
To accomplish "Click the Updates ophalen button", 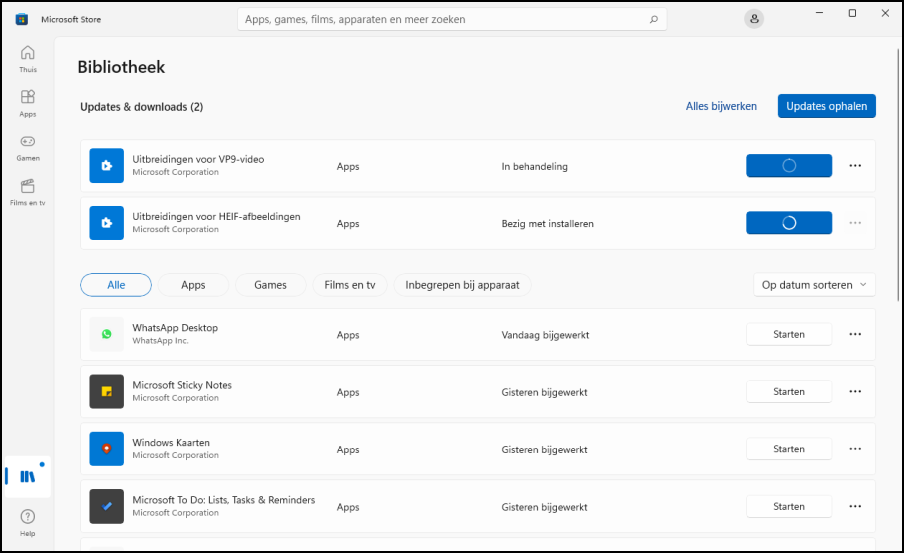I will tap(827, 106).
